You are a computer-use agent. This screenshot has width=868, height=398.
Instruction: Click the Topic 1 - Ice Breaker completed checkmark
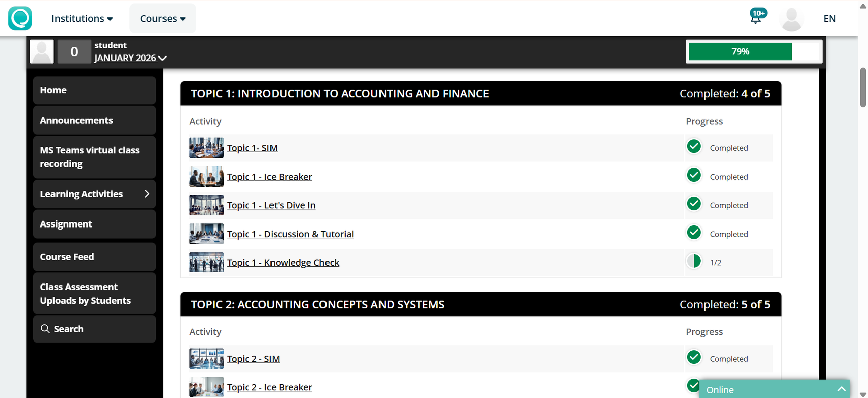click(x=694, y=176)
